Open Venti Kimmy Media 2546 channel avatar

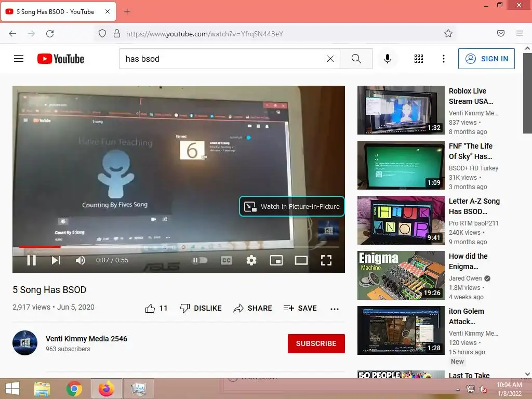(25, 343)
